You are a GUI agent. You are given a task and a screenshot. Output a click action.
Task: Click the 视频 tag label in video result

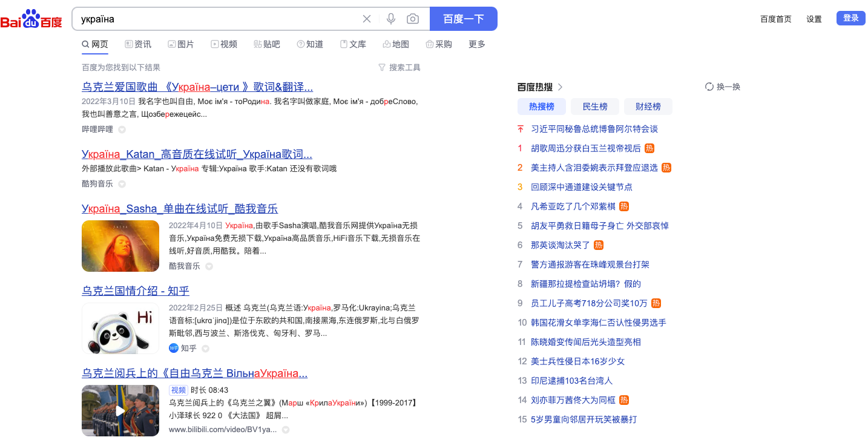coord(178,390)
